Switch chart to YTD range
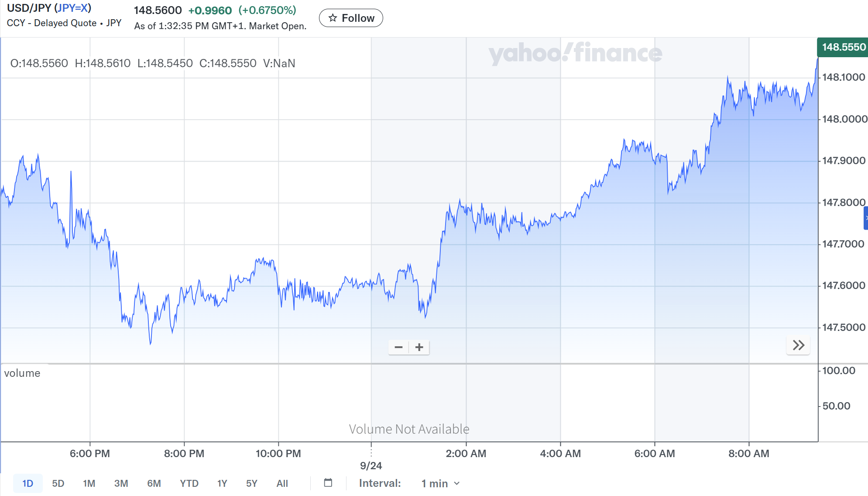 189,483
